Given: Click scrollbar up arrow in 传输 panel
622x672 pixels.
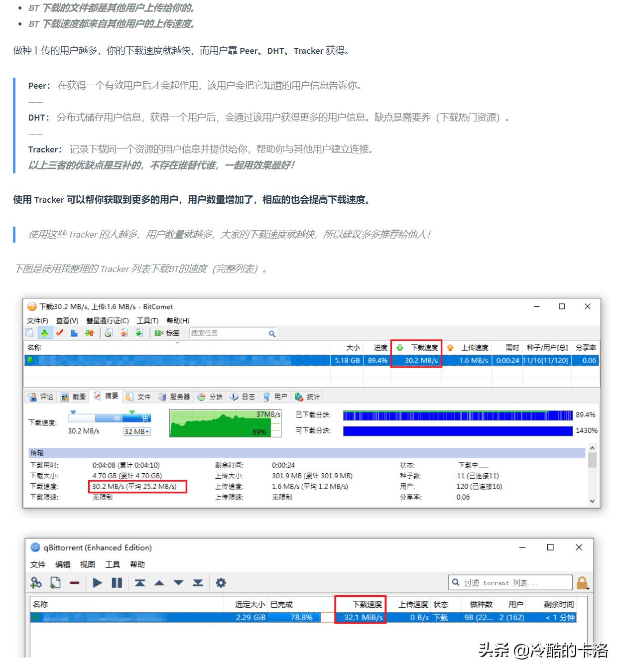Looking at the screenshot, I should [x=592, y=448].
